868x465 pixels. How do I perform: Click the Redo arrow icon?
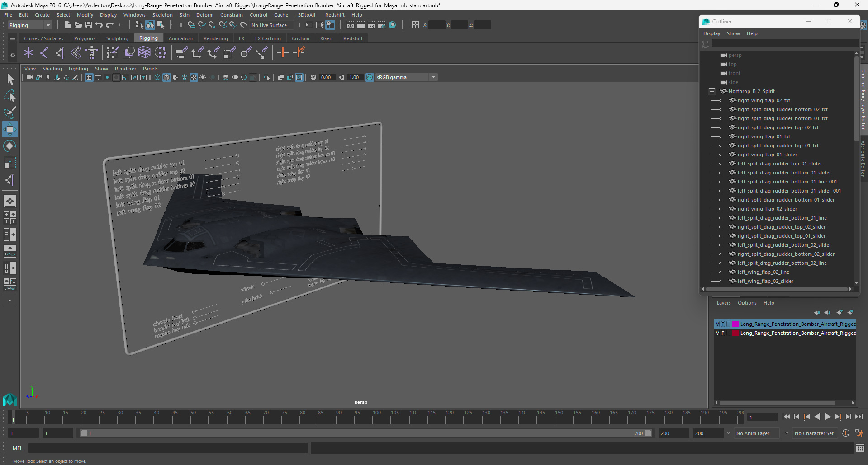pyautogui.click(x=109, y=25)
